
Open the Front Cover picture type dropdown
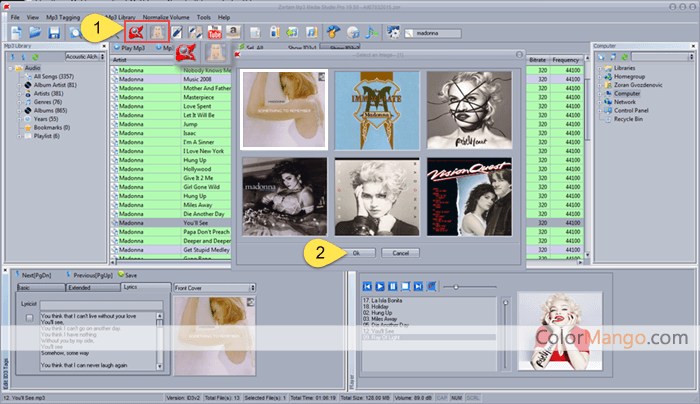215,288
